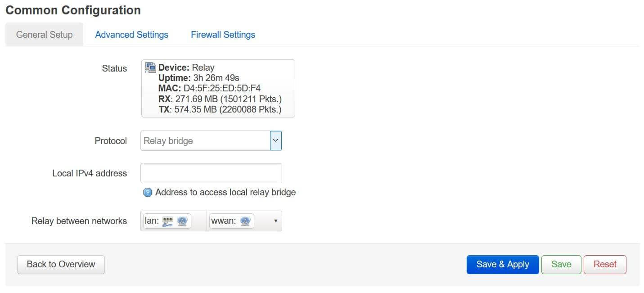Click the Relay device icon in Status
Image resolution: width=644 pixels, height=293 pixels.
(150, 68)
